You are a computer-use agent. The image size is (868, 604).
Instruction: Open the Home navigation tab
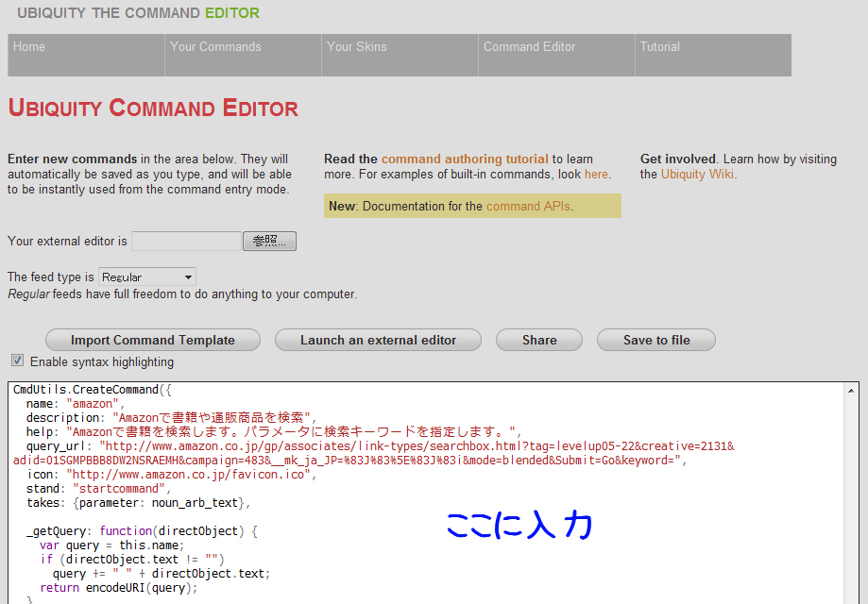click(x=29, y=47)
